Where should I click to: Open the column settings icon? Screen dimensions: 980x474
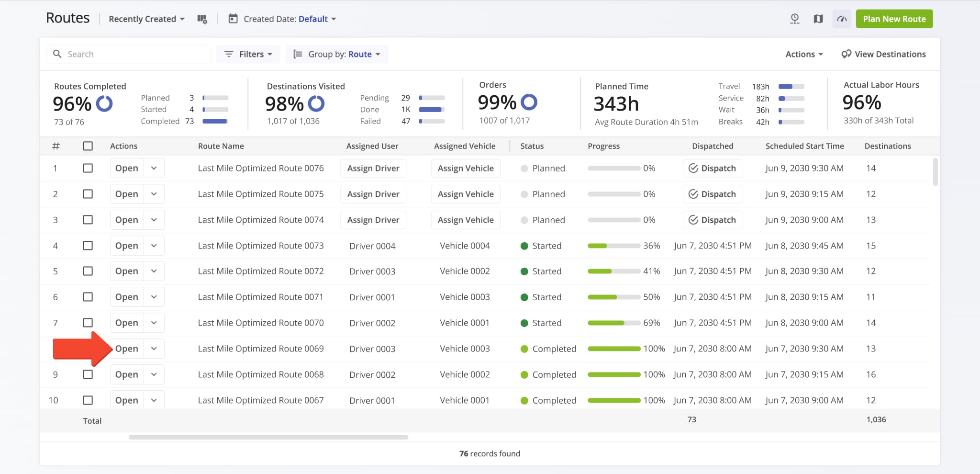pyautogui.click(x=202, y=19)
